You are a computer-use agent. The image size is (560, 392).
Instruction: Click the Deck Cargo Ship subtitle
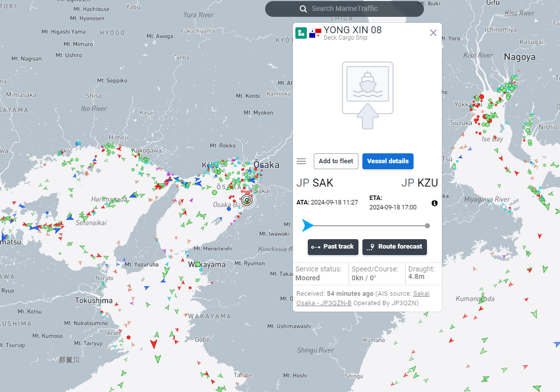click(346, 38)
